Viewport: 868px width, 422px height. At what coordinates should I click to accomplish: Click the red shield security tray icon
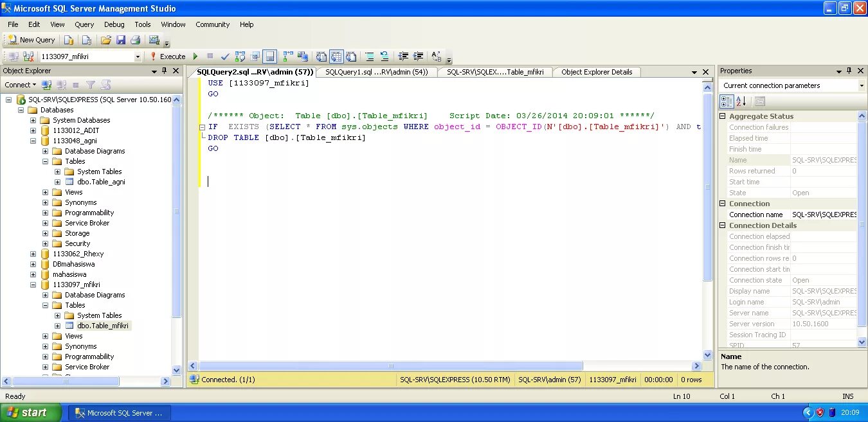point(820,412)
